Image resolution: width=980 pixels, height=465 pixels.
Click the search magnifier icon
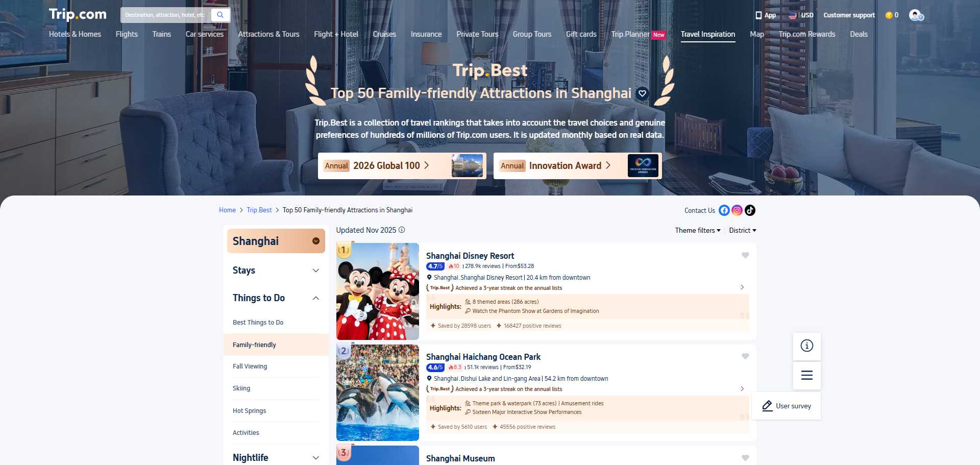tap(220, 15)
